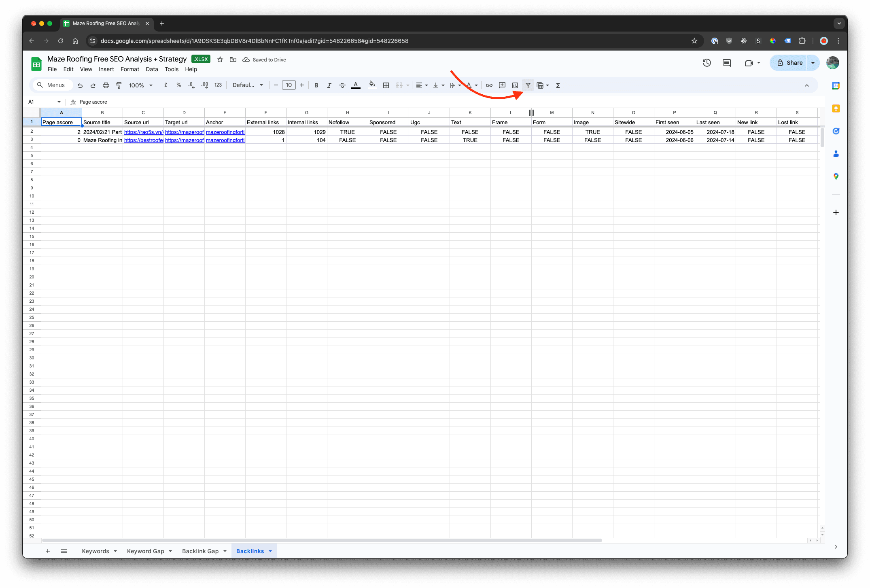Open the File menu

point(52,69)
